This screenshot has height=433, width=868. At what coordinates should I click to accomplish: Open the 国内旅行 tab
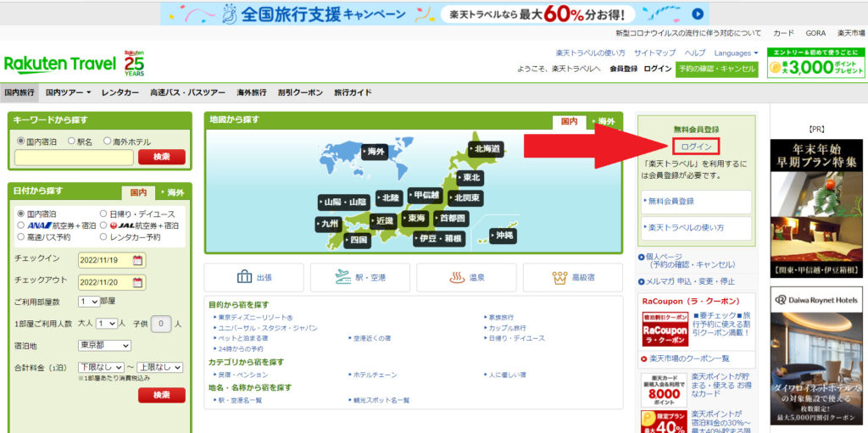(x=19, y=92)
